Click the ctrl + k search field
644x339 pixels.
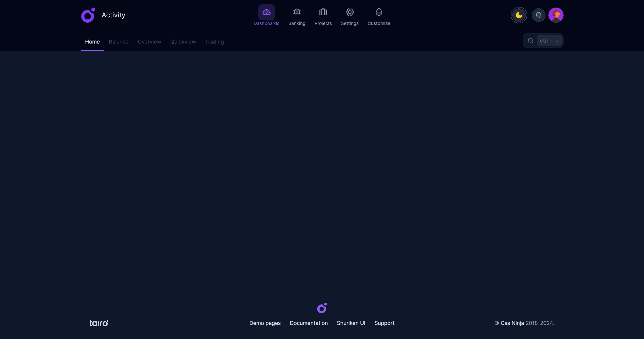tap(549, 41)
